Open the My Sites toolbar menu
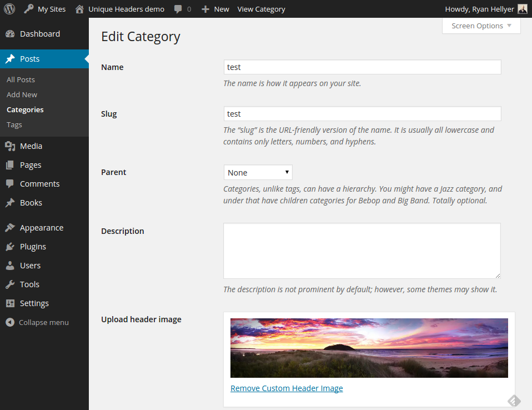532x410 pixels. [44, 9]
